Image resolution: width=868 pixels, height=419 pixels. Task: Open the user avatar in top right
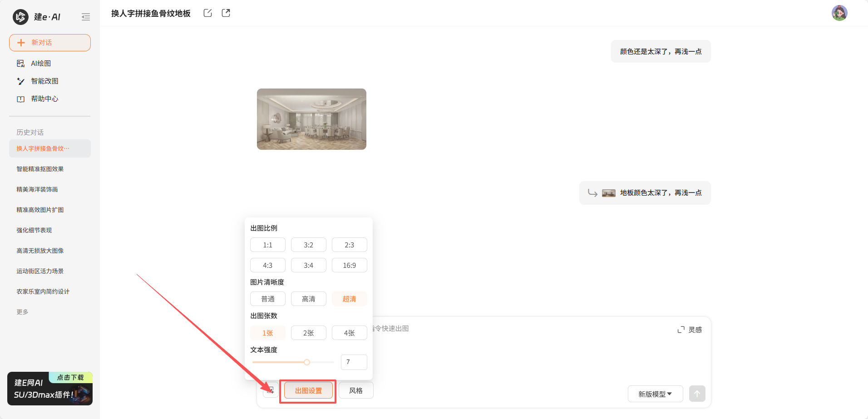click(x=839, y=13)
